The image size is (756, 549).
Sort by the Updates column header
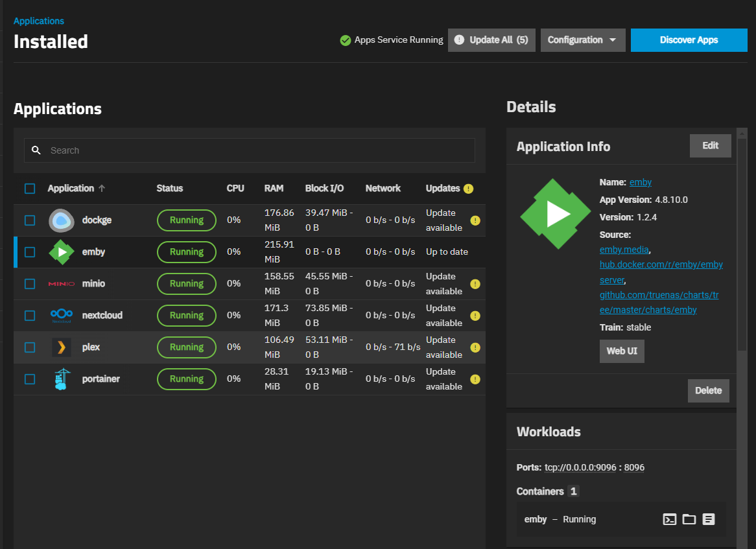443,189
